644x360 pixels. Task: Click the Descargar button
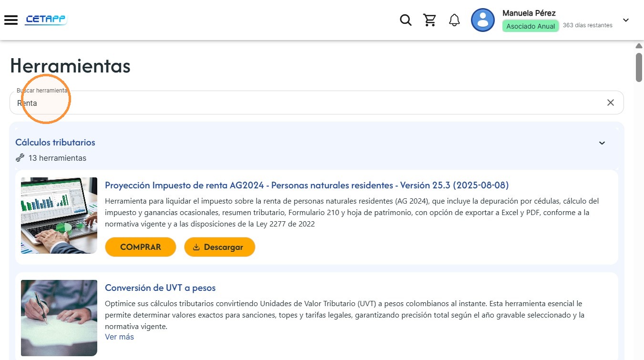pos(220,247)
